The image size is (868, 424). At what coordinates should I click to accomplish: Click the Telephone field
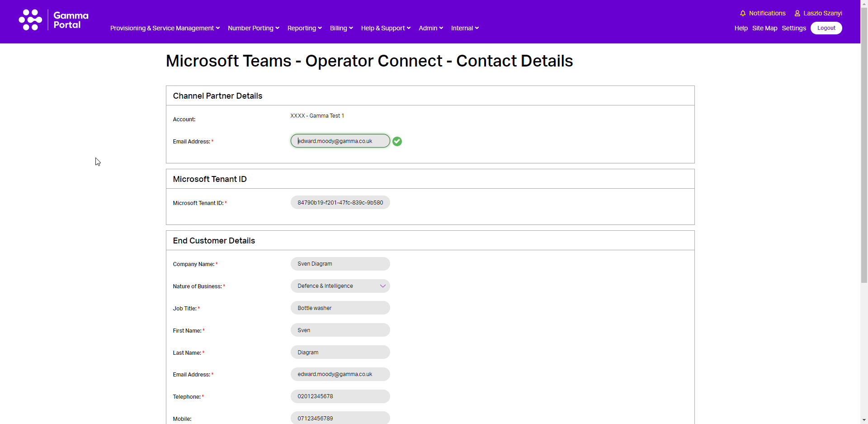(x=340, y=396)
